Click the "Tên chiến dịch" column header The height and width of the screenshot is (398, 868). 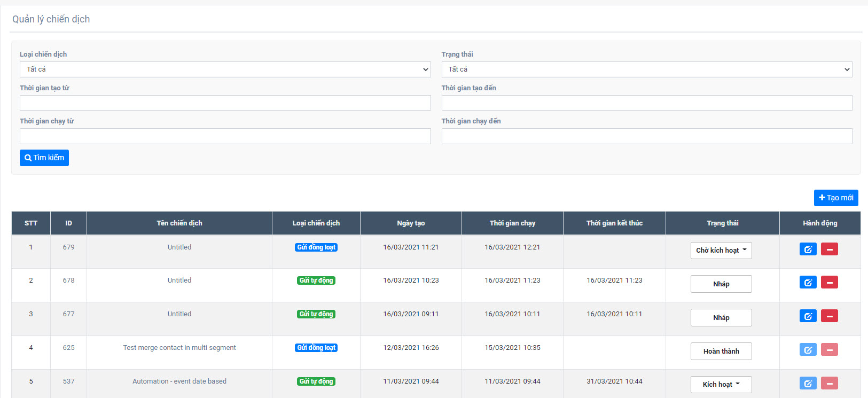[179, 223]
